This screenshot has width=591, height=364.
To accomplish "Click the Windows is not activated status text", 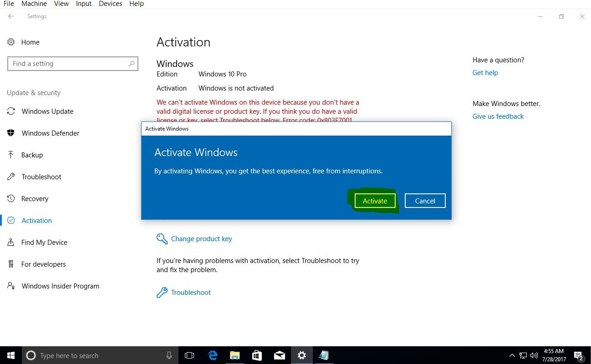I will 236,88.
